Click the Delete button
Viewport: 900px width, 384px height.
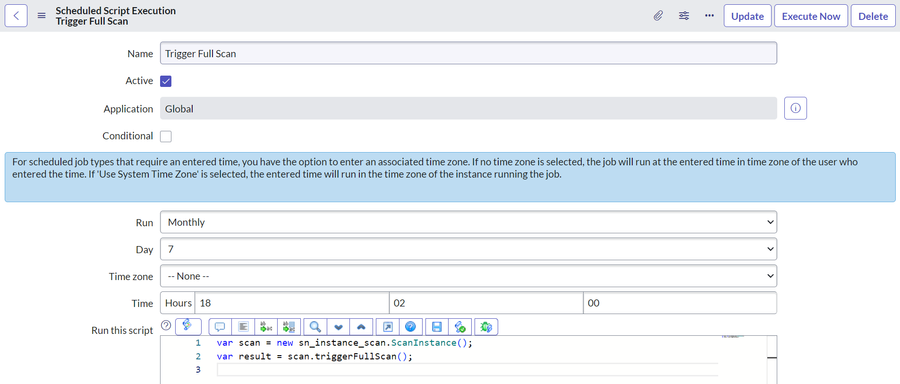pyautogui.click(x=873, y=16)
